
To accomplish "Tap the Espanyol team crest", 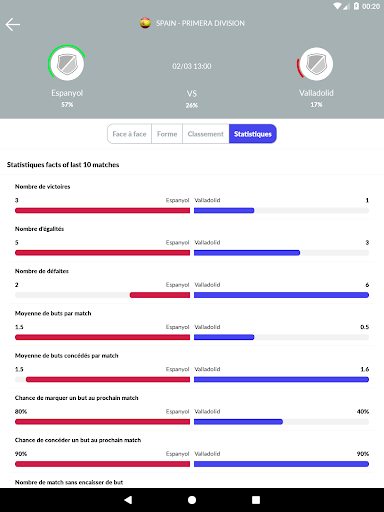I will tap(67, 63).
